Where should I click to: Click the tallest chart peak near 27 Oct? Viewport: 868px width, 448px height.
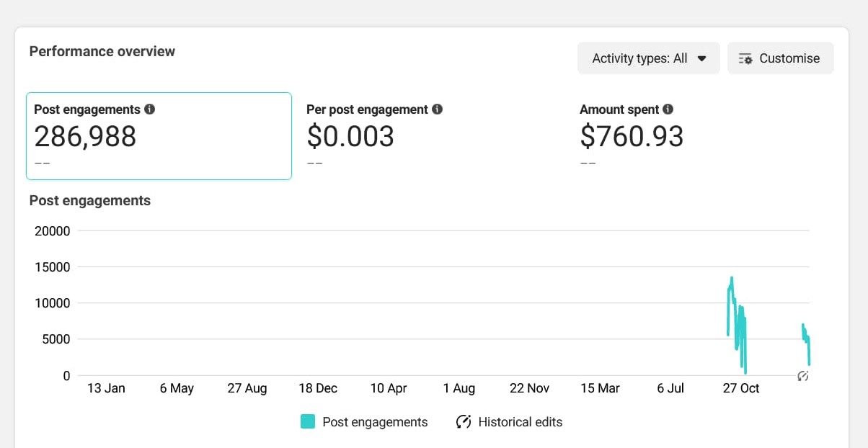732,279
